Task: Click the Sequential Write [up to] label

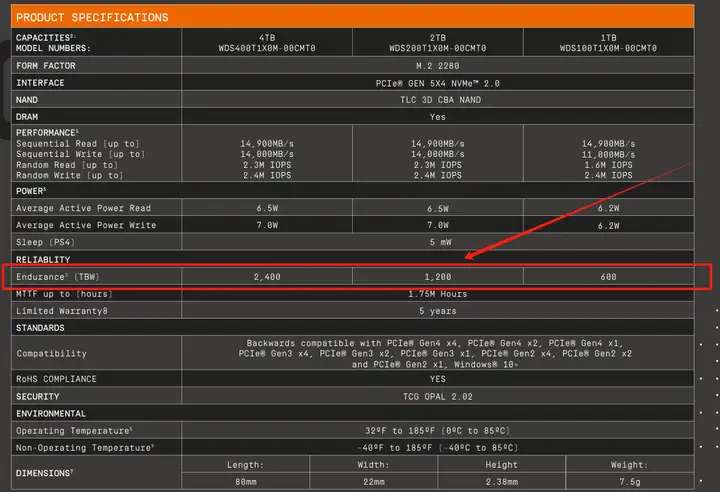Action: [80, 154]
